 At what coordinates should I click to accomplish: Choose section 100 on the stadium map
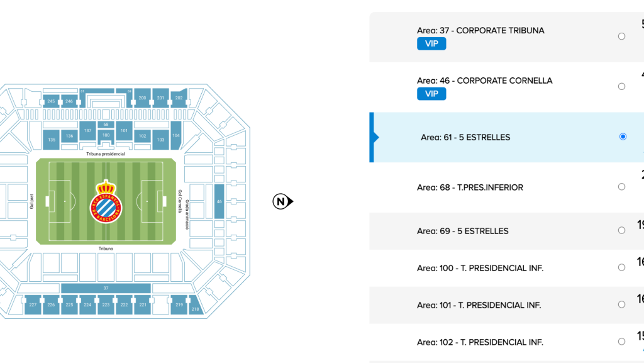click(106, 135)
